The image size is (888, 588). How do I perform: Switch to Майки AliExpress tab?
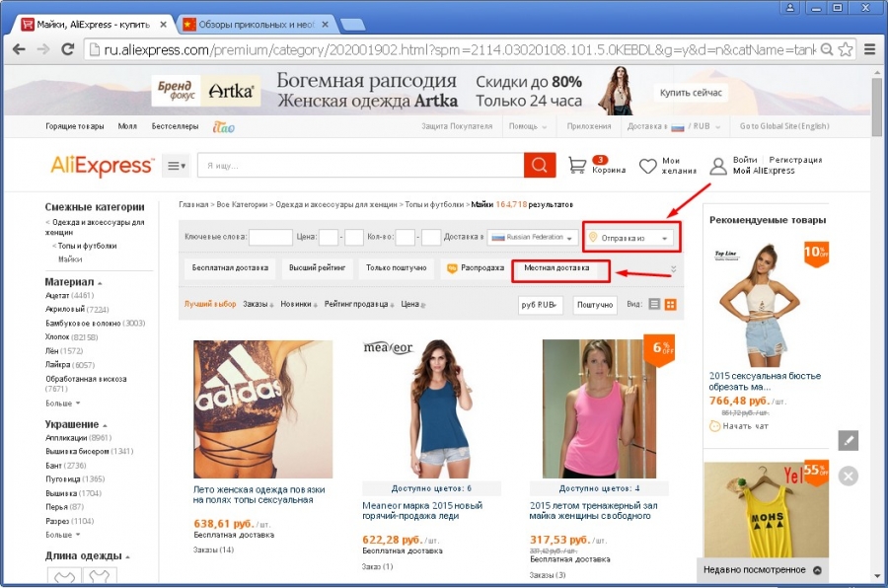(94, 25)
